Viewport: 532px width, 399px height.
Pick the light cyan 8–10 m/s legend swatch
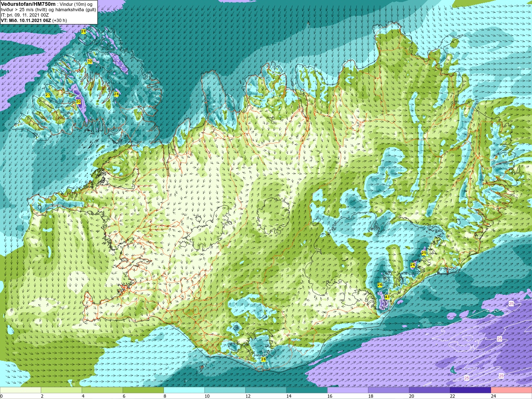pyautogui.click(x=184, y=390)
